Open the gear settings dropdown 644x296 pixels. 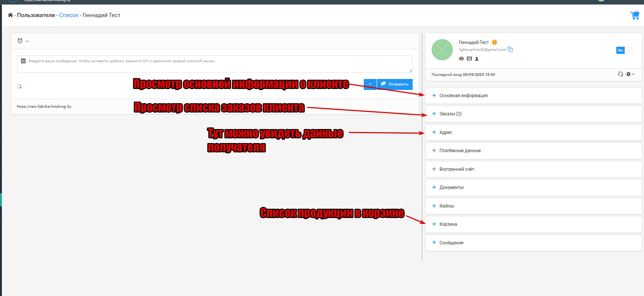pyautogui.click(x=630, y=74)
